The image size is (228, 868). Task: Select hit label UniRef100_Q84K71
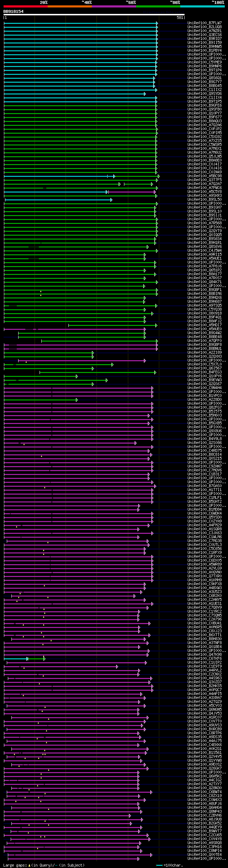204,282
